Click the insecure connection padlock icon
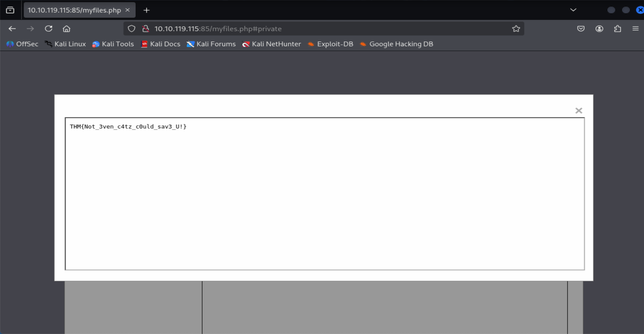 pyautogui.click(x=146, y=29)
